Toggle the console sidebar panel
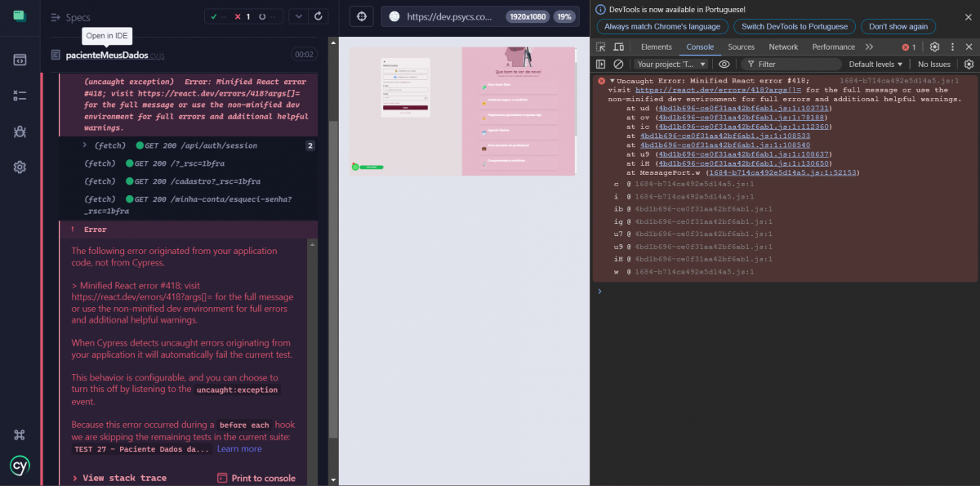This screenshot has width=980, height=486. 601,64
